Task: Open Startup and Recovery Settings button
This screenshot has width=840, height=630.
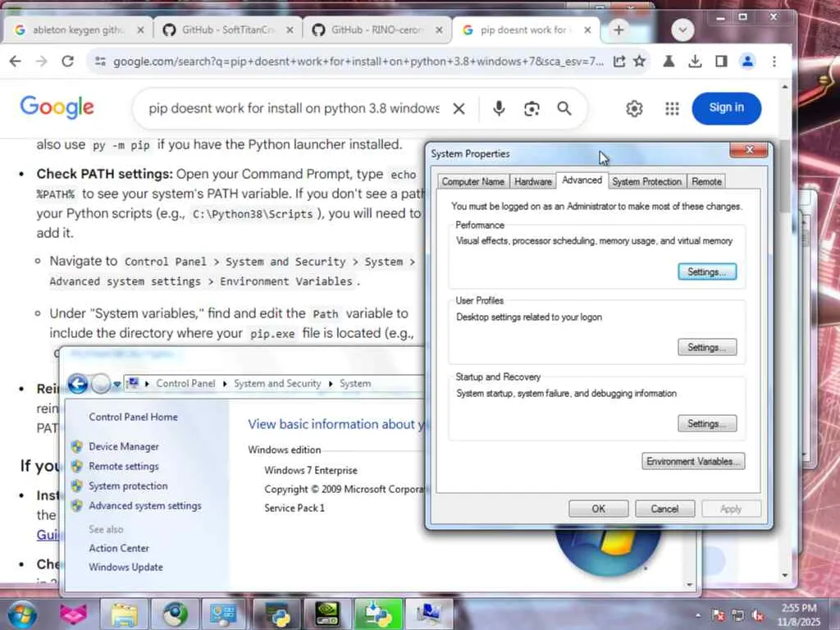Action: pos(706,423)
